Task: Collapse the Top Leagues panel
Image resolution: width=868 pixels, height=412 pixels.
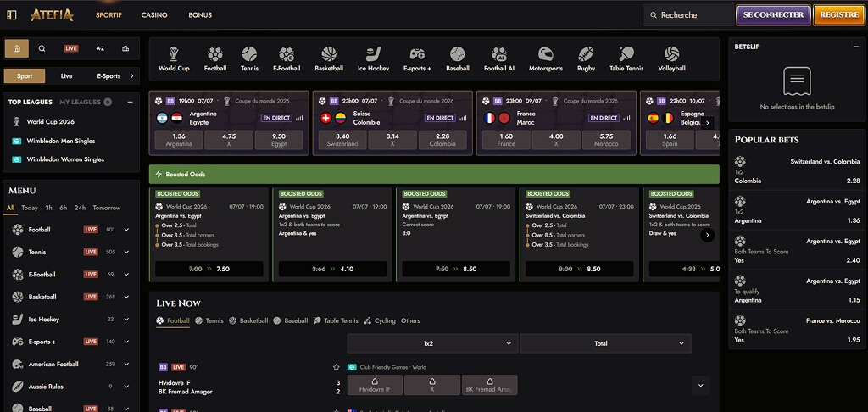Action: 130,102
